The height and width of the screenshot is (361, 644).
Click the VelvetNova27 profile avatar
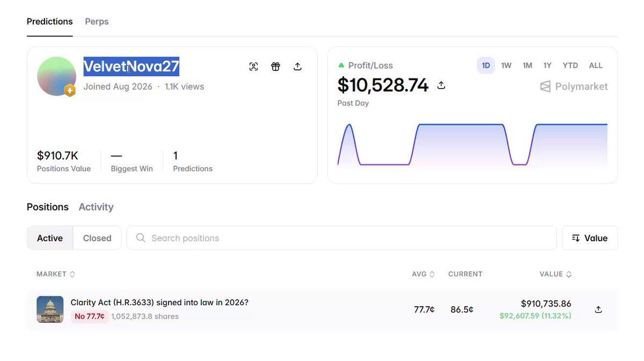click(x=56, y=76)
